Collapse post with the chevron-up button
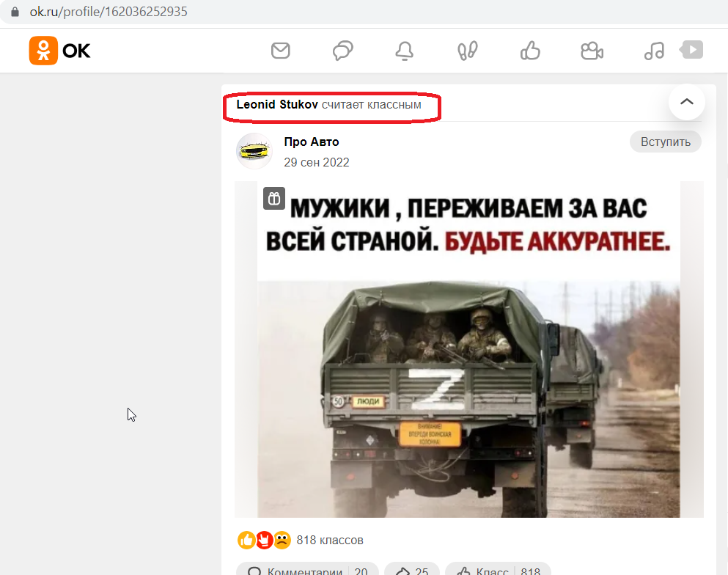 pyautogui.click(x=687, y=102)
